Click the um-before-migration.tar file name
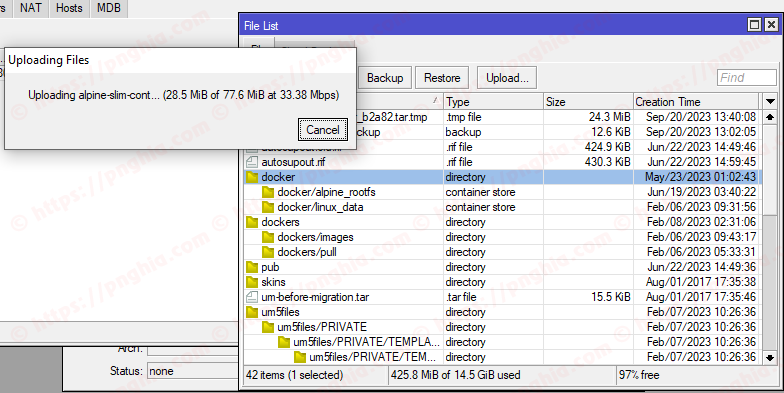This screenshot has width=784, height=393. point(315,297)
